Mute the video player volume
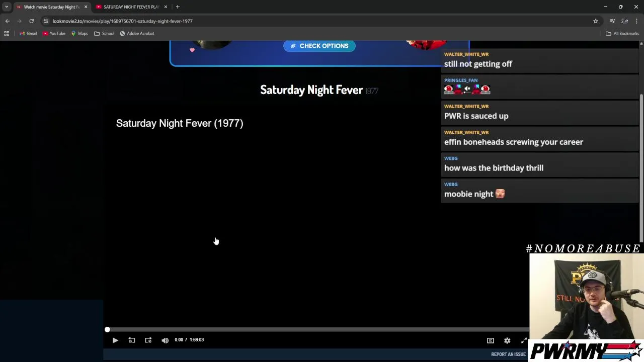 point(165,340)
